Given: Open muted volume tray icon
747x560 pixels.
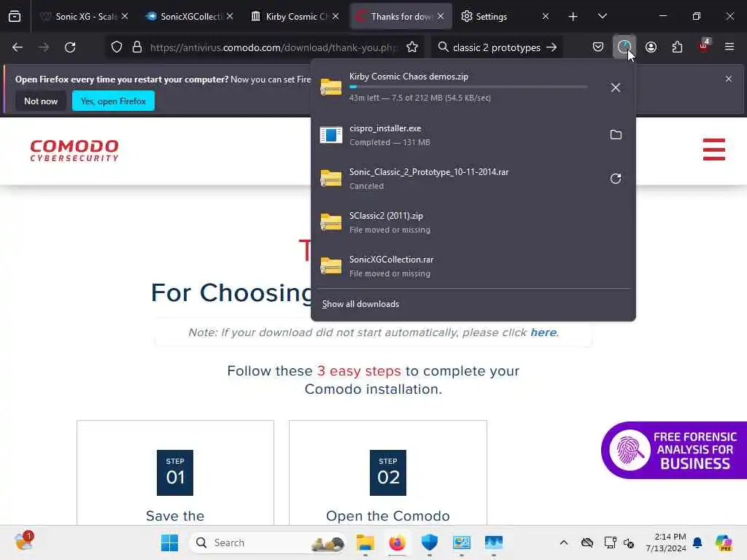Looking at the screenshot, I should pos(629,542).
